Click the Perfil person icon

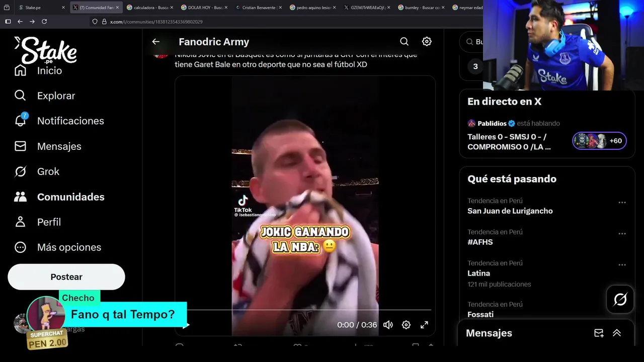[x=20, y=222]
